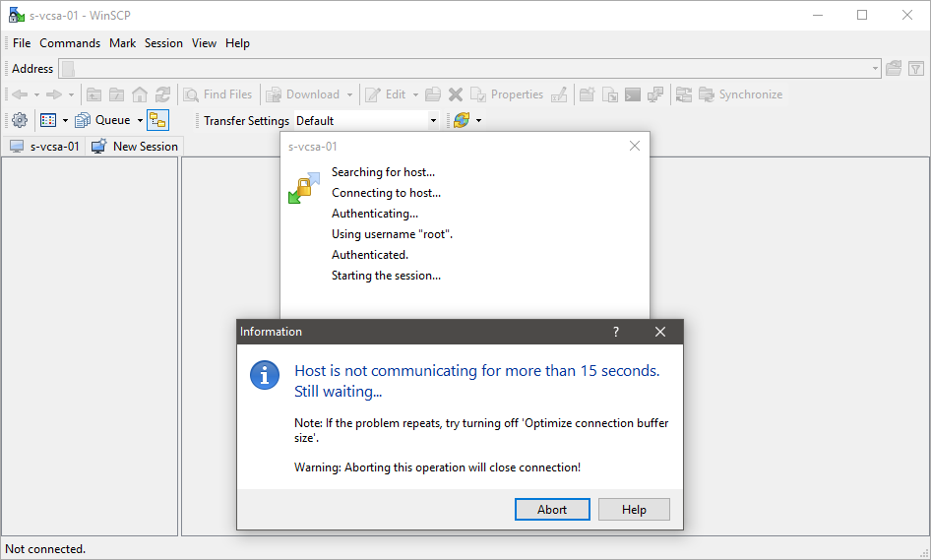The height and width of the screenshot is (560, 931).
Task: Click the blue information icon in dialog
Action: coord(265,375)
